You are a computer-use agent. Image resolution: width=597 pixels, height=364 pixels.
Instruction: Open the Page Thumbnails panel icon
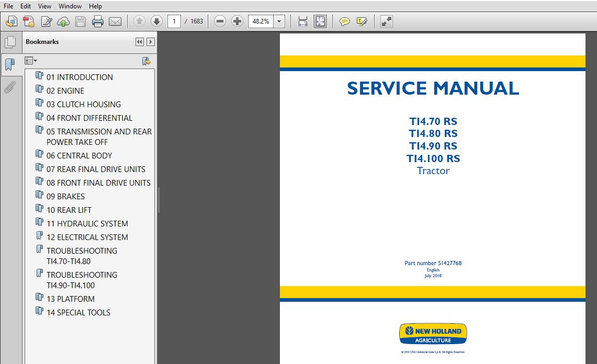[x=10, y=42]
